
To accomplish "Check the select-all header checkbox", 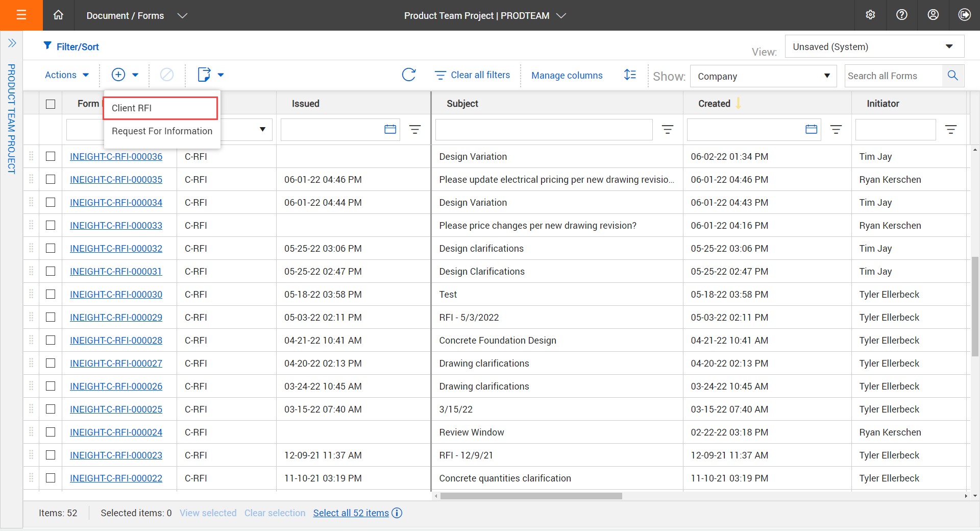I will pyautogui.click(x=51, y=104).
